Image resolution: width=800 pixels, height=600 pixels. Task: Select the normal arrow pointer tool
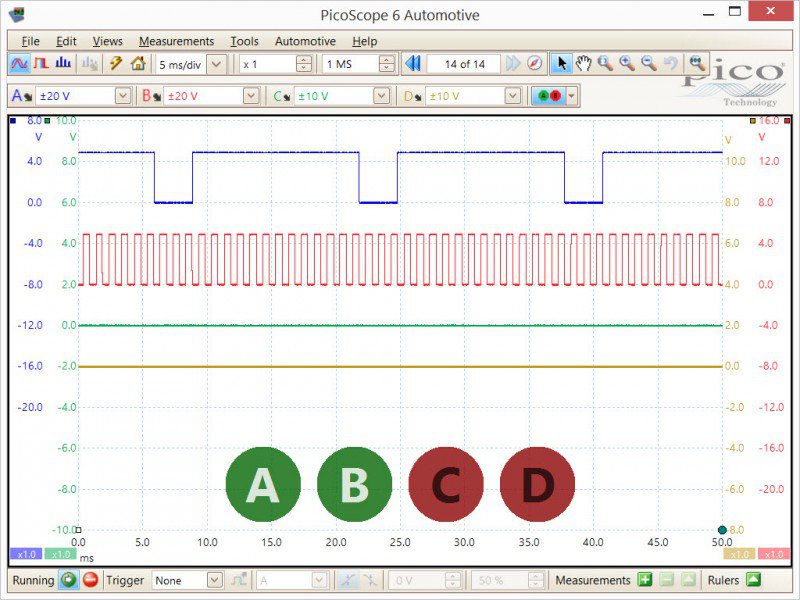point(563,63)
